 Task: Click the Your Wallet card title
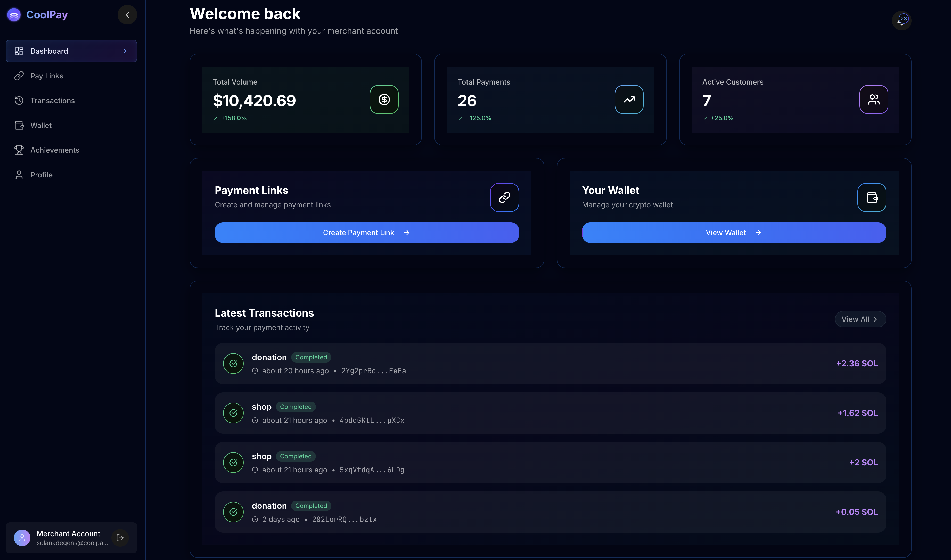(x=611, y=190)
